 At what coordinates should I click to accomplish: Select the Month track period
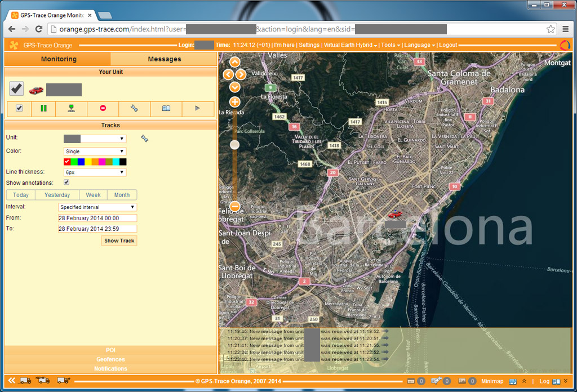point(122,195)
